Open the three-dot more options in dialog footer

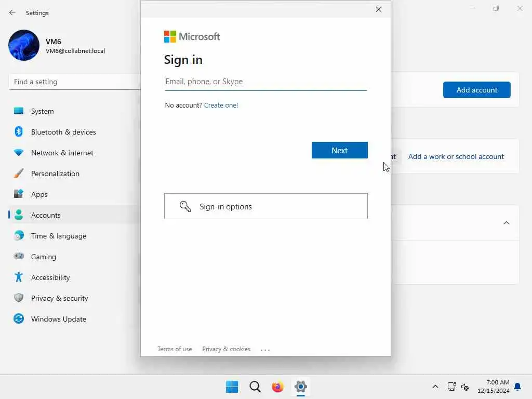265,350
